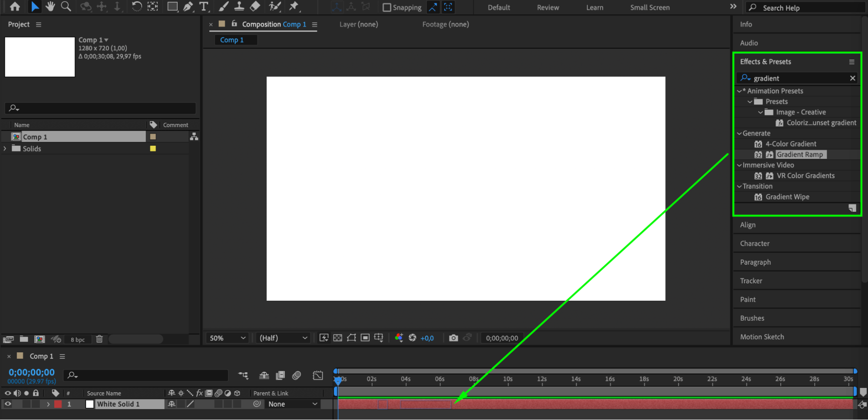Click the red label color of layer 1
This screenshot has height=420, width=868.
(x=58, y=404)
